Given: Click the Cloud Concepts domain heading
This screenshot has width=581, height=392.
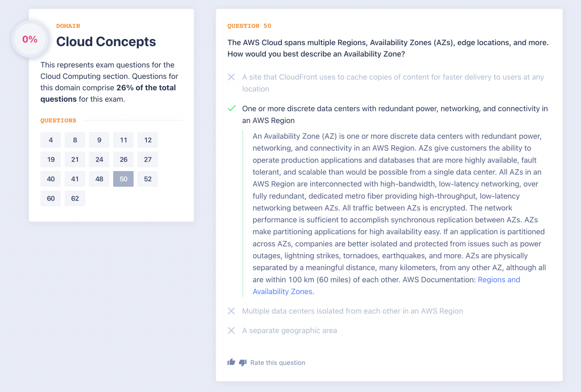Looking at the screenshot, I should [106, 41].
